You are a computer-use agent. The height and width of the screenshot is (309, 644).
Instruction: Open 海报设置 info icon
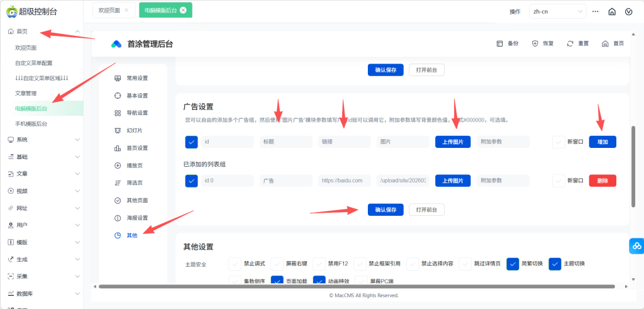tap(118, 218)
